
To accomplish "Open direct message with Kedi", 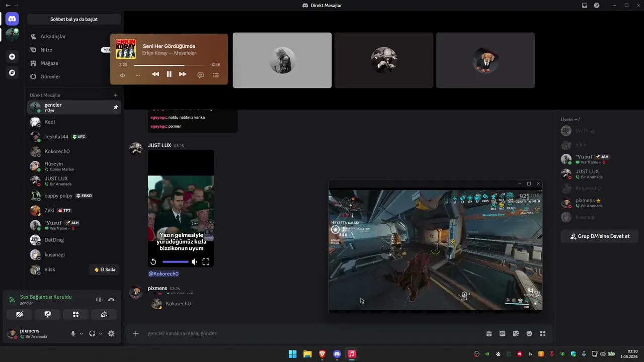I will tap(74, 122).
